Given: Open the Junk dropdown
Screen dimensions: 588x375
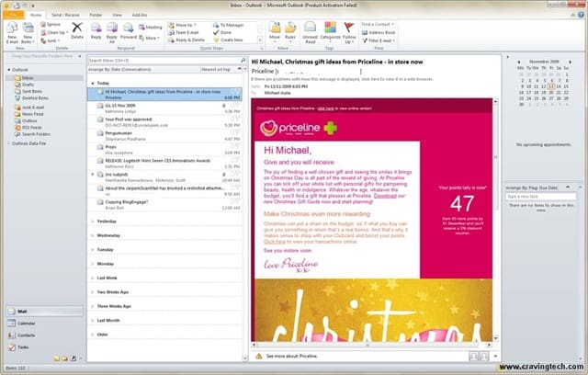Looking at the screenshot, I should [x=50, y=40].
